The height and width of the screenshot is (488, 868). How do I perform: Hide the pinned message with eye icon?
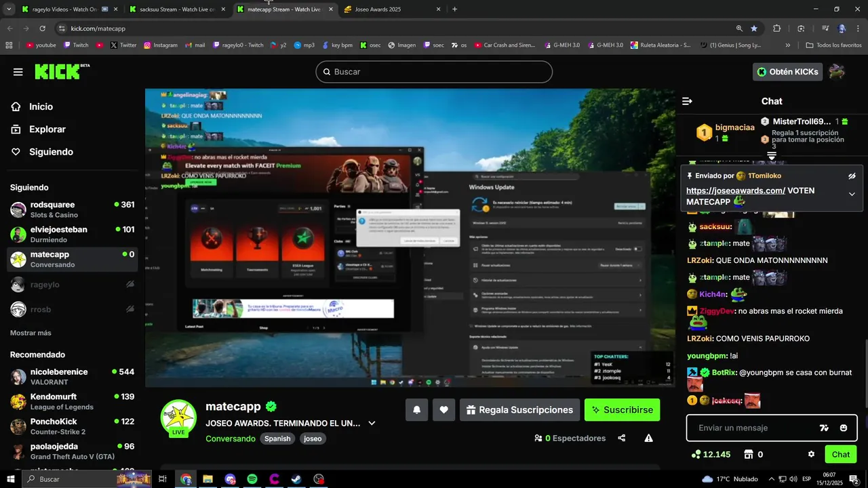coord(852,176)
